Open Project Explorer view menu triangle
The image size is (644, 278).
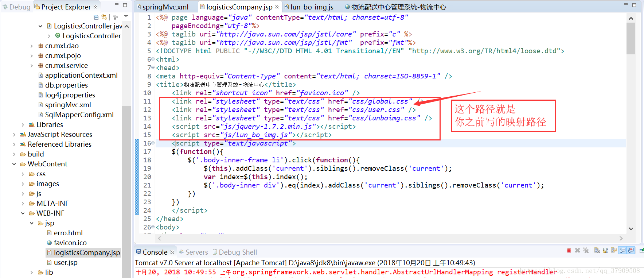126,17
